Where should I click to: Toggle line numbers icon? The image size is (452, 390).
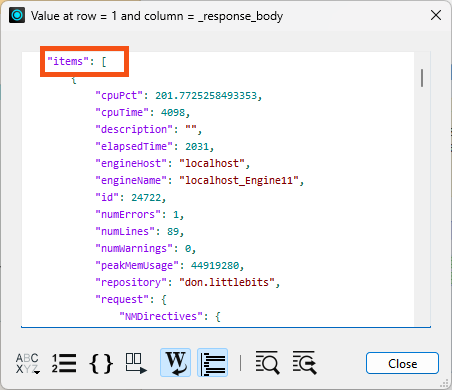[64, 363]
